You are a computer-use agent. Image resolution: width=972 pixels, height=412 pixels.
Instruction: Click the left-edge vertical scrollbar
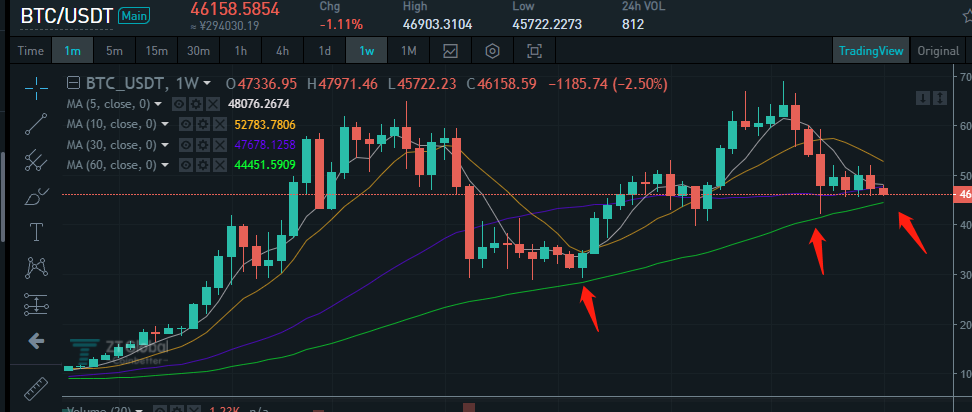tap(3, 197)
